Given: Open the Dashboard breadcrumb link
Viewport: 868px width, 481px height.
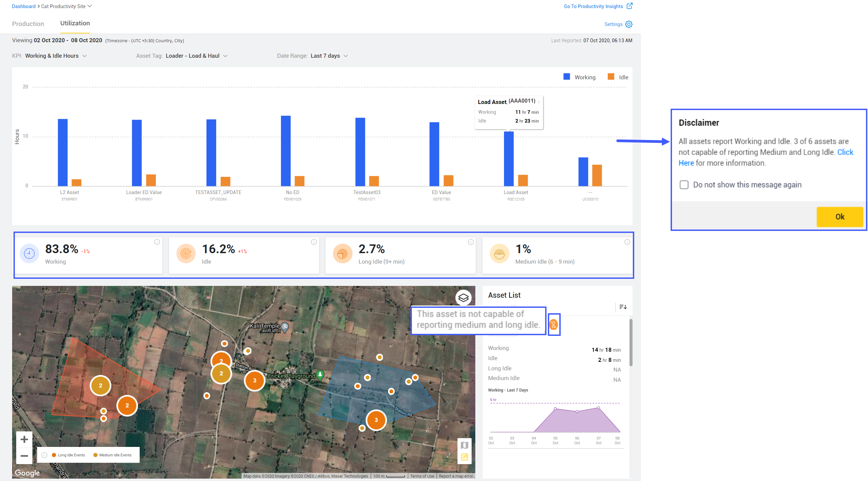Looking at the screenshot, I should [24, 6].
